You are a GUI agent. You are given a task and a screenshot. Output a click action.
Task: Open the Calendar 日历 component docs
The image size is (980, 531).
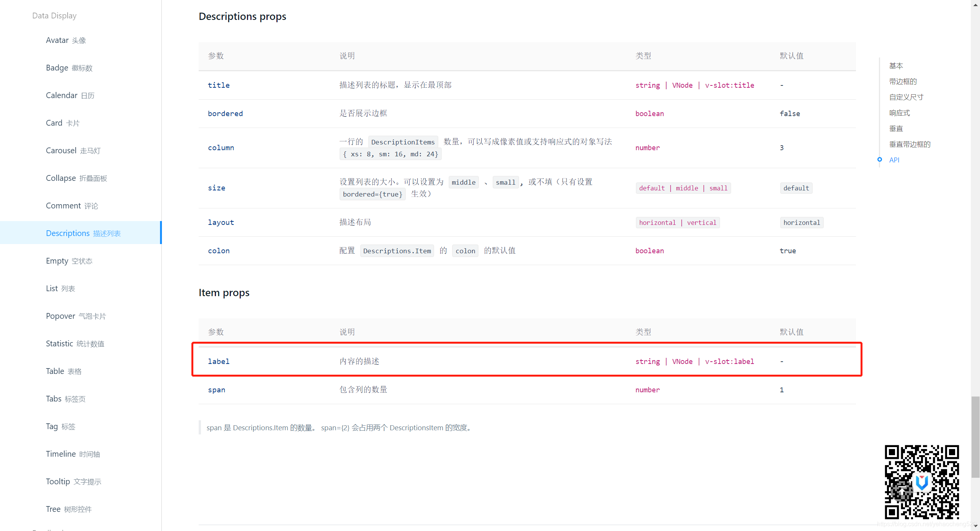[70, 95]
